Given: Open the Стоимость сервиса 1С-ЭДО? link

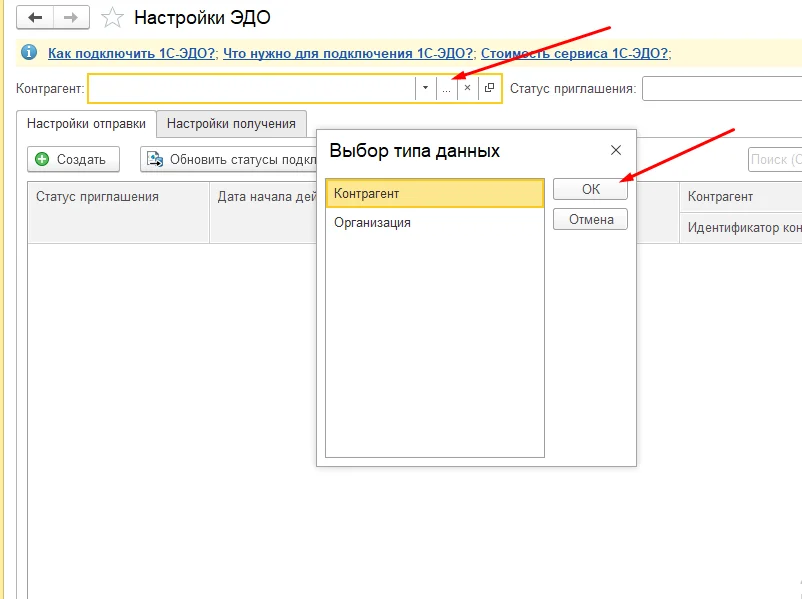Looking at the screenshot, I should point(574,53).
